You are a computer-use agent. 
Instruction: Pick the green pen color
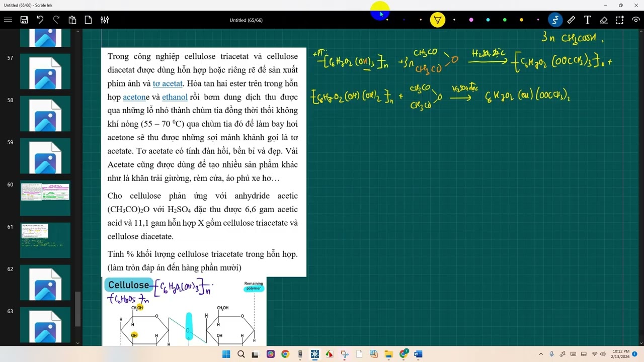pyautogui.click(x=505, y=20)
